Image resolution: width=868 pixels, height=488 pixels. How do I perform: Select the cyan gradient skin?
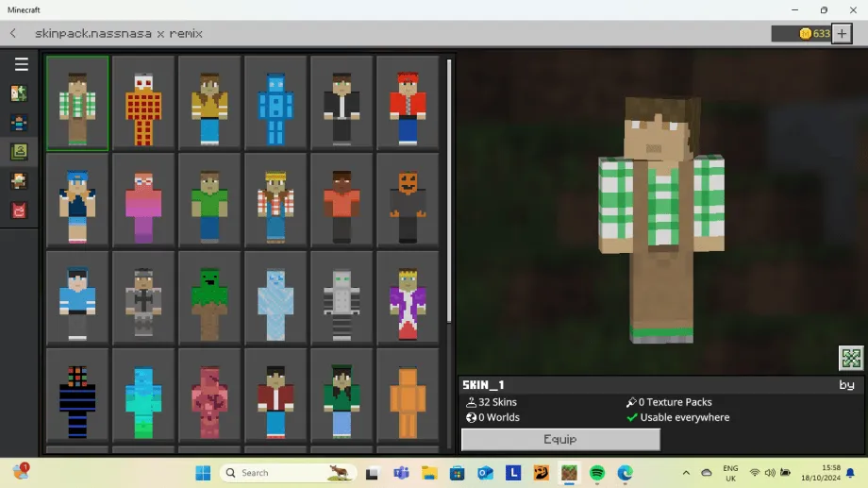(143, 395)
